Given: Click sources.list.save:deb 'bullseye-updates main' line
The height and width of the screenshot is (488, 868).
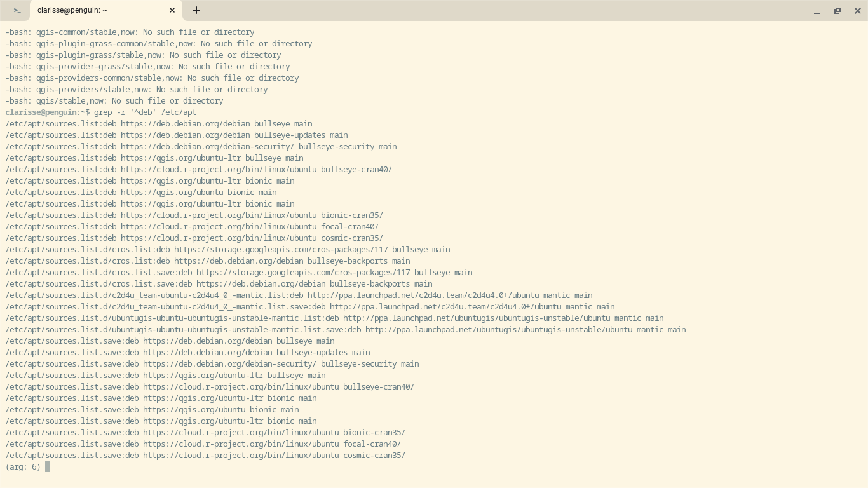Looking at the screenshot, I should (x=187, y=353).
